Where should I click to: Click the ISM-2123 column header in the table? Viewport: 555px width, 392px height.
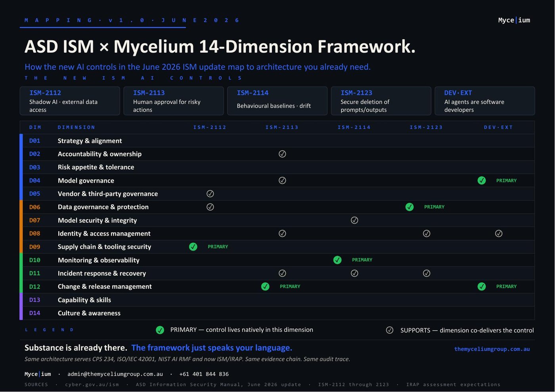[x=426, y=127]
